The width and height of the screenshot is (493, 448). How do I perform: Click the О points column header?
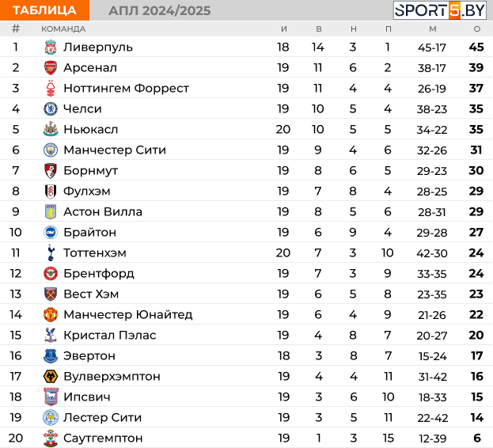coord(477,29)
